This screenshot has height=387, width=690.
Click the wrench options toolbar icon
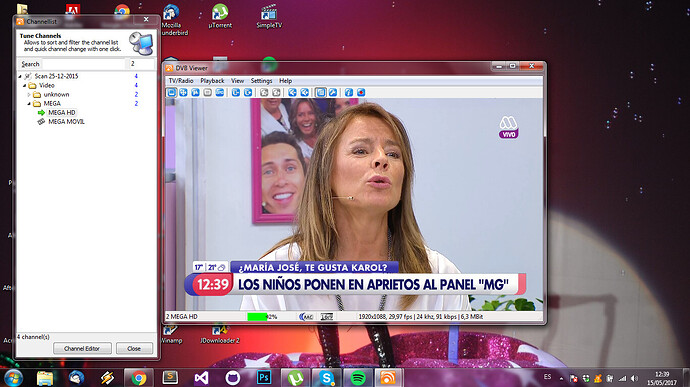pyautogui.click(x=333, y=92)
